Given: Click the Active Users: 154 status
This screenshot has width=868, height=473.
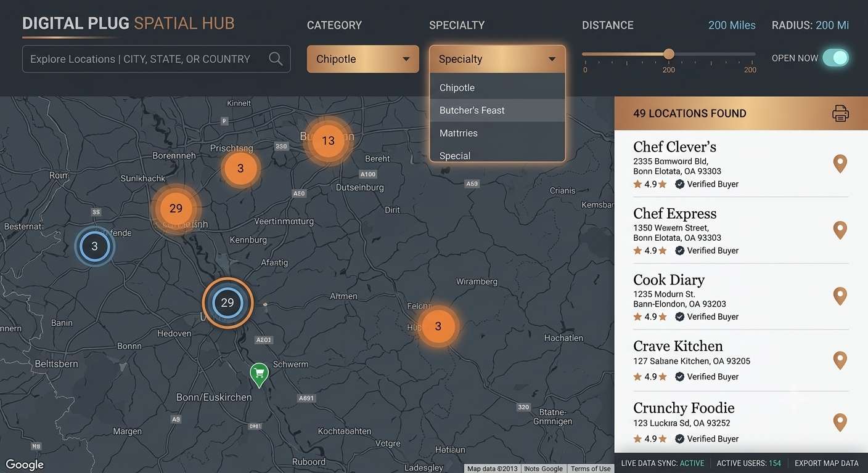Looking at the screenshot, I should click(748, 463).
